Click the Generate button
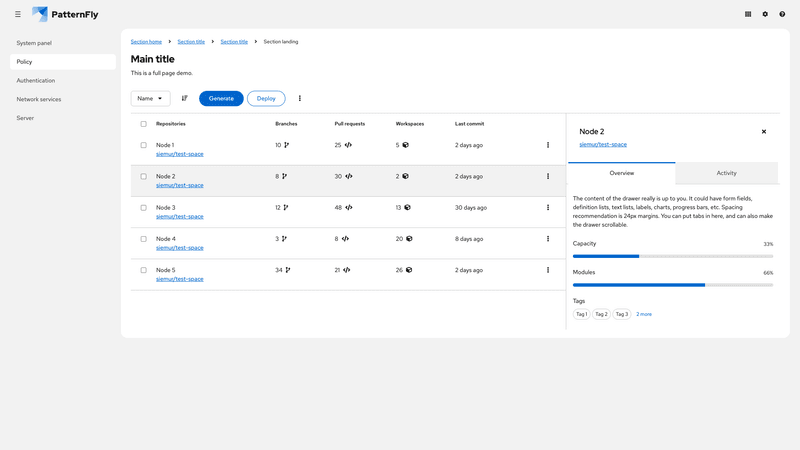 click(221, 98)
